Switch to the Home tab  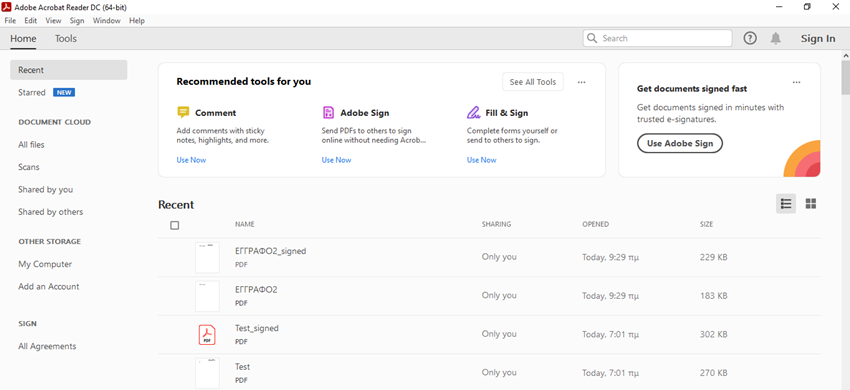click(x=23, y=39)
